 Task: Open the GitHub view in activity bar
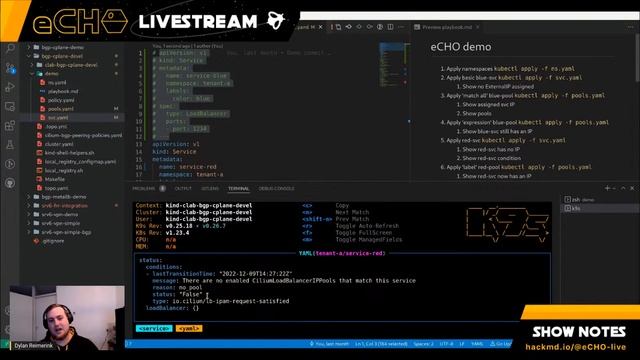10,183
